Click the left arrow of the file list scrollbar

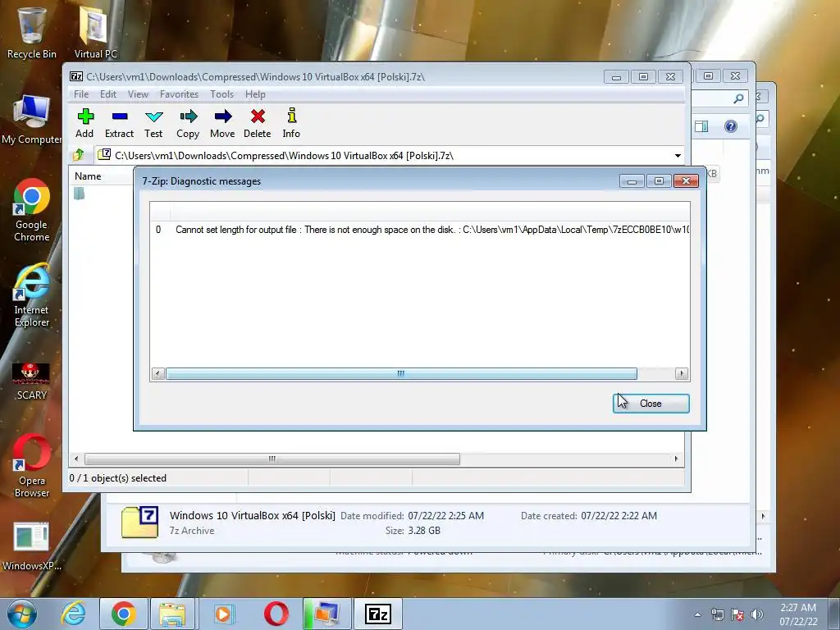click(76, 459)
